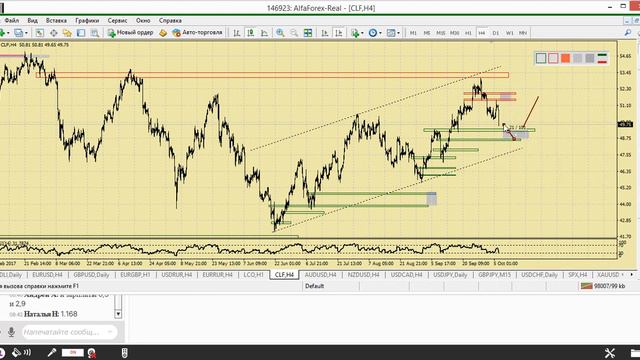
Task: Open the chart templates dropdown
Action: (x=393, y=33)
